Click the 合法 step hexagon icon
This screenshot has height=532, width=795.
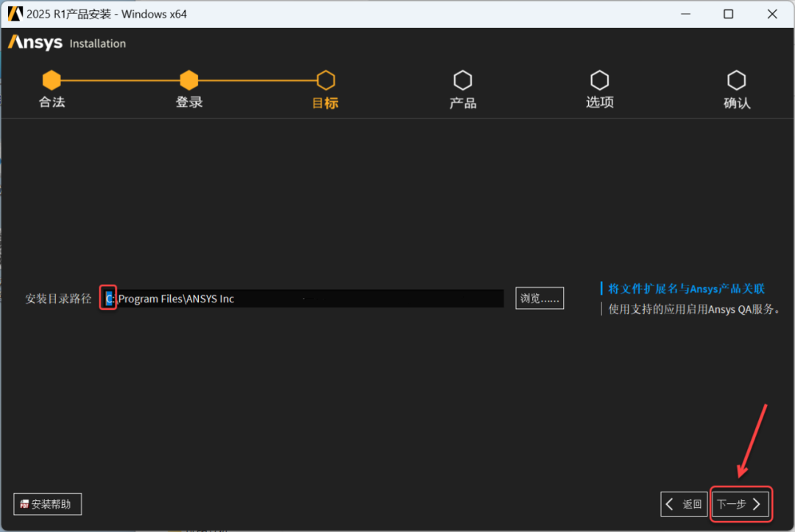[52, 80]
